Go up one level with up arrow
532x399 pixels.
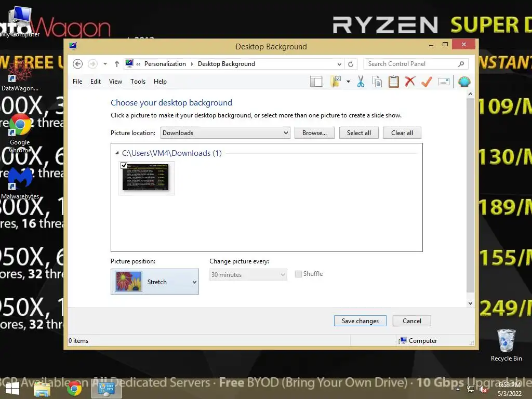(117, 64)
